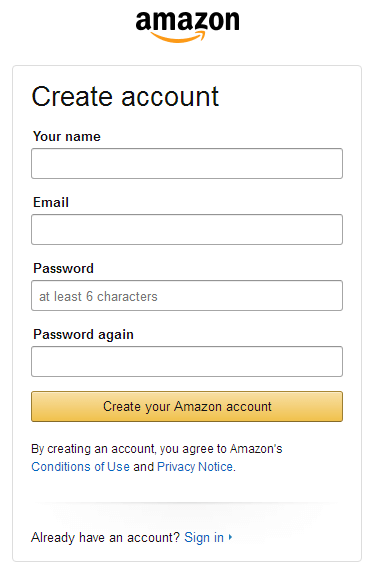
Task: Open the Privacy Notice link
Action: [x=195, y=467]
